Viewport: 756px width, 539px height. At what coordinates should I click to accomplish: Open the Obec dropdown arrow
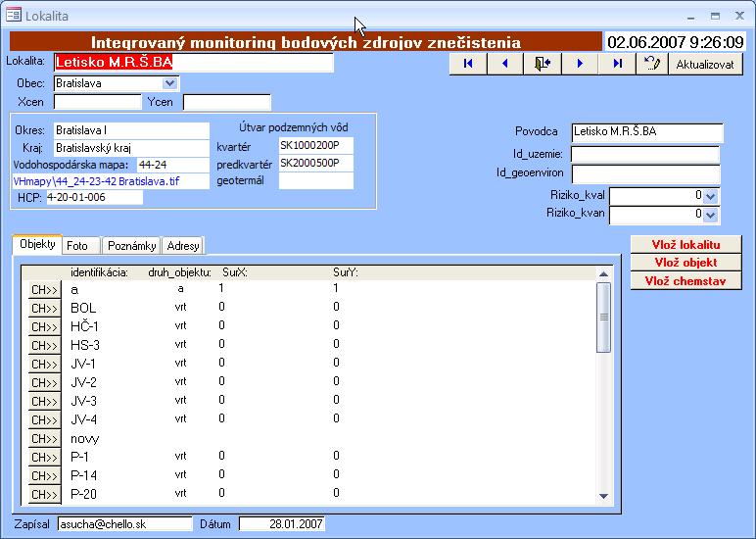coord(169,83)
